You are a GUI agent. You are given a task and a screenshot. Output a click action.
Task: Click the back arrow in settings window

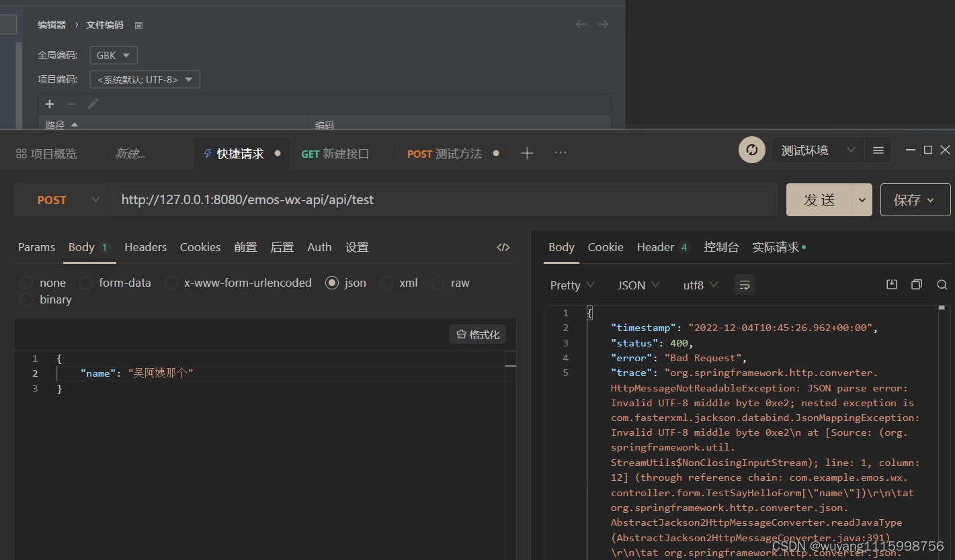(x=581, y=24)
